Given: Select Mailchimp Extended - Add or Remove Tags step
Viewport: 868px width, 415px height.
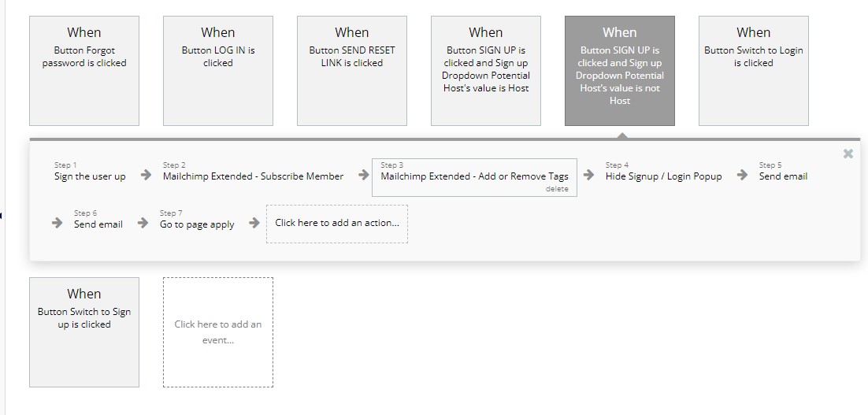Looking at the screenshot, I should (x=474, y=178).
